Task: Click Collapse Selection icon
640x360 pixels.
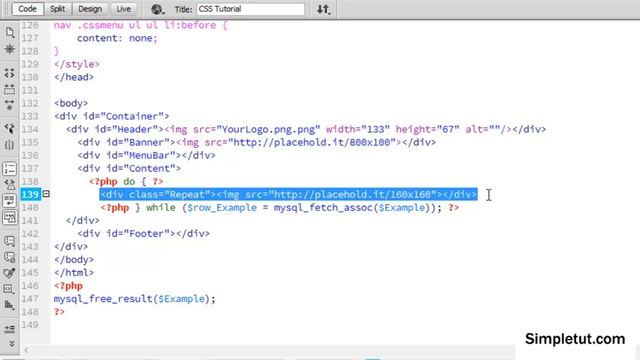Action: [10, 89]
